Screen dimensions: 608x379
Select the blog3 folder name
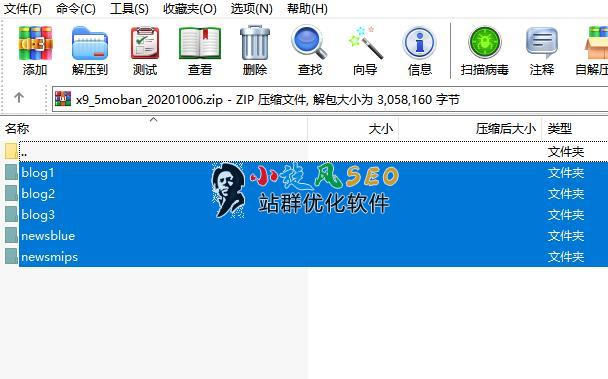coord(38,215)
